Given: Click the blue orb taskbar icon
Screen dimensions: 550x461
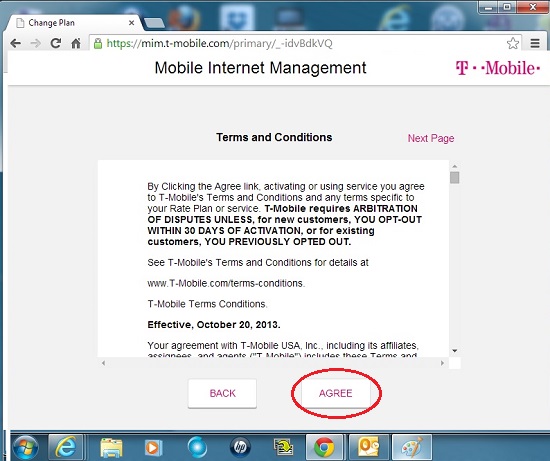Looking at the screenshot, I should [x=197, y=448].
